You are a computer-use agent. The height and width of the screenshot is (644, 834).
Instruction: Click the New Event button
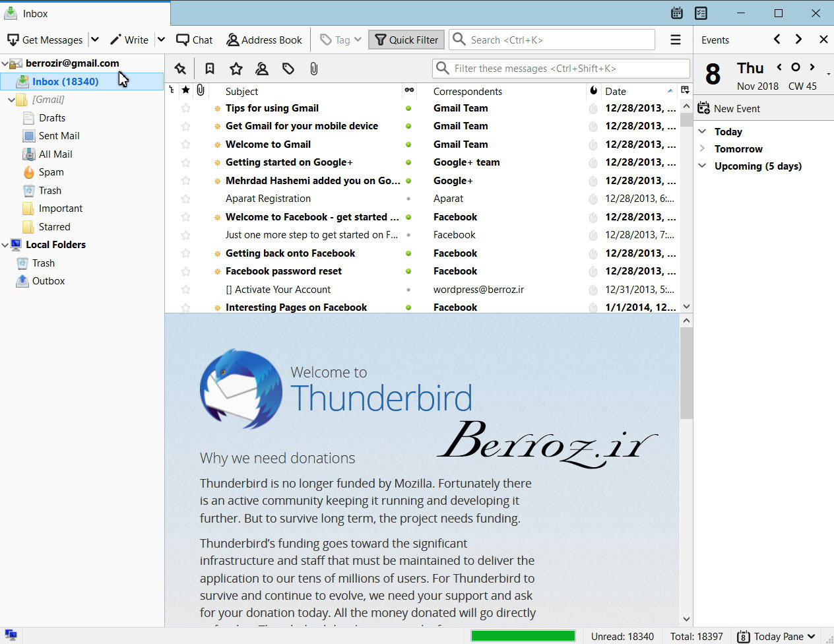click(x=729, y=108)
